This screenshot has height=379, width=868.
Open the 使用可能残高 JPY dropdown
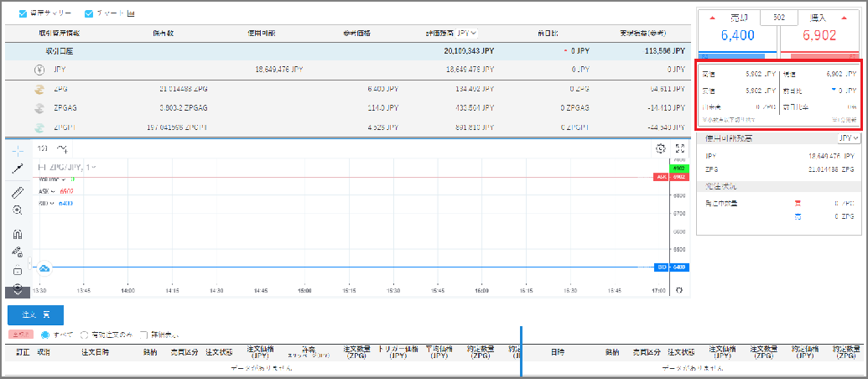click(849, 138)
